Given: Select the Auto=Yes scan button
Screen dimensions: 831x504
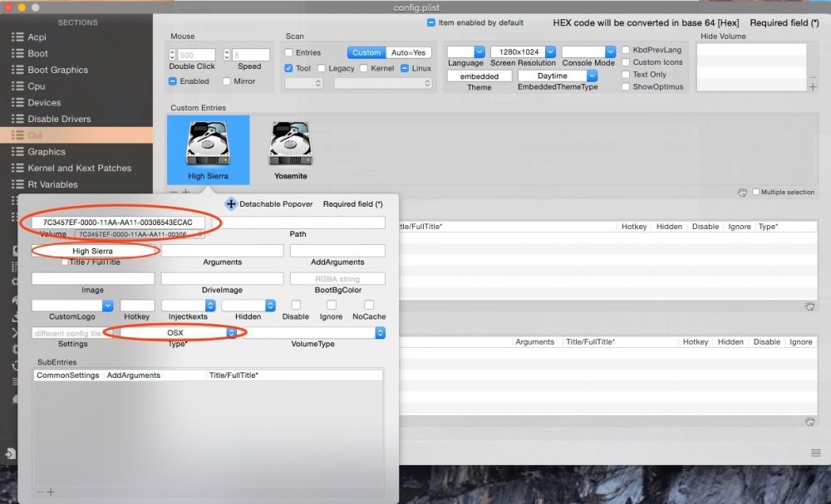Looking at the screenshot, I should coord(409,52).
